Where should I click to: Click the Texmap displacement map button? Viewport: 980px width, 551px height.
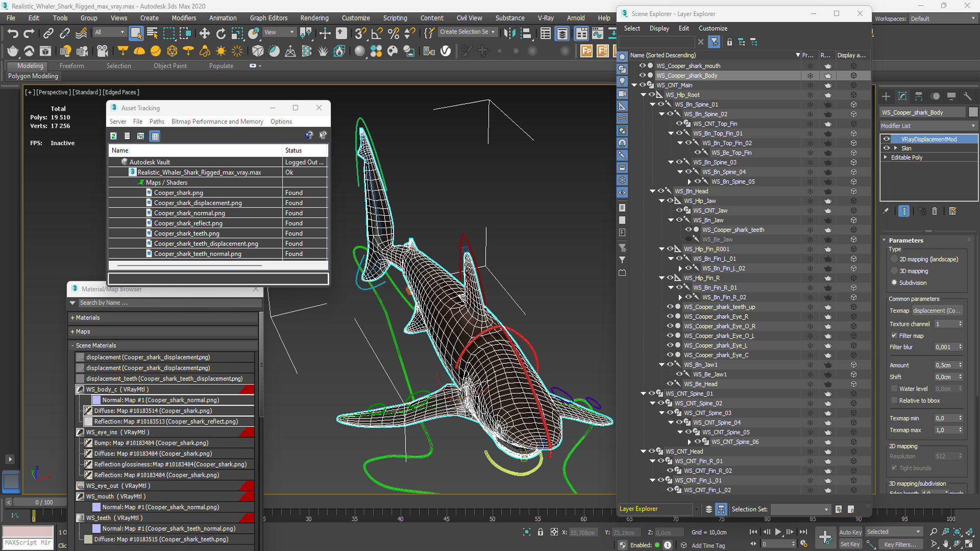click(x=937, y=311)
